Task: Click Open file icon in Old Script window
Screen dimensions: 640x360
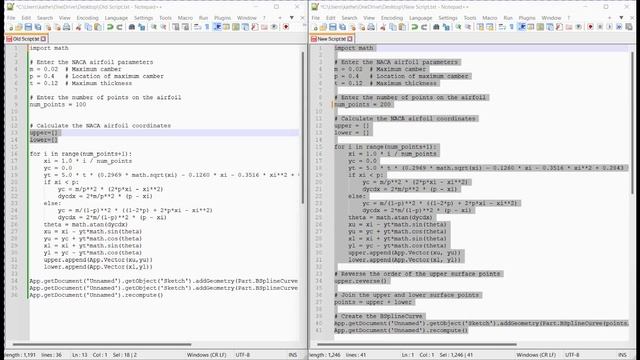Action: (x=18, y=27)
